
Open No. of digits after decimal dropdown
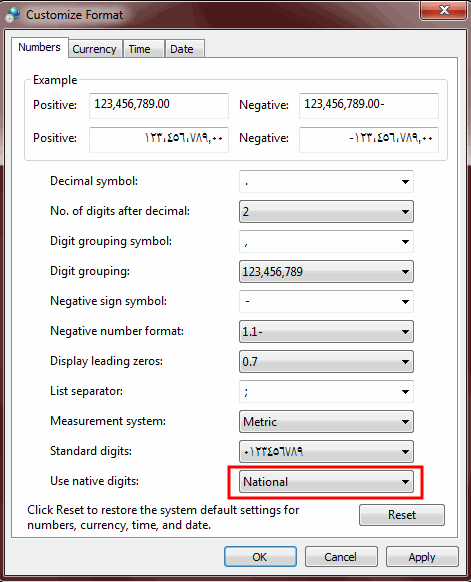[326, 212]
